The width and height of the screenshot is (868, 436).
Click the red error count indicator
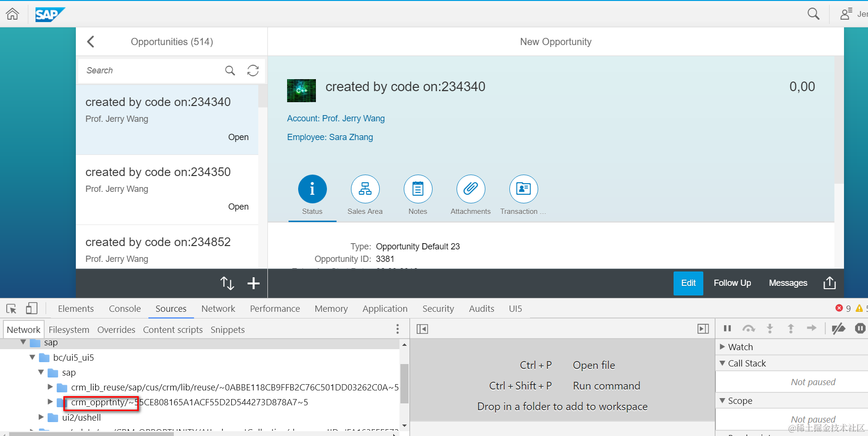(843, 308)
